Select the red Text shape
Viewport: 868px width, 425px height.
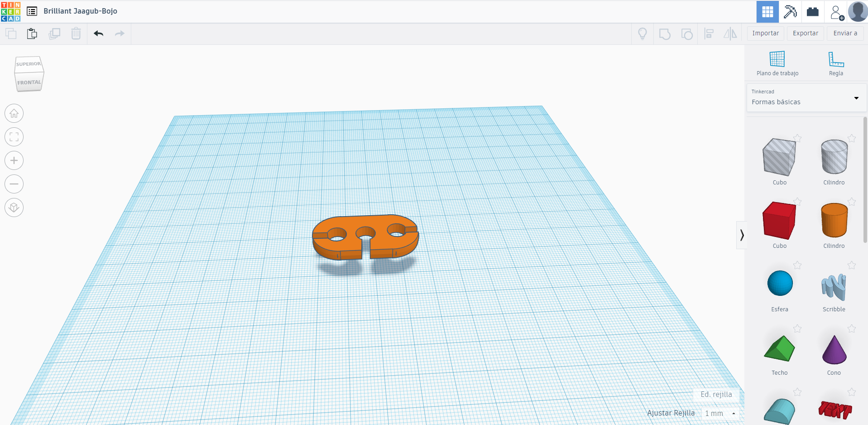[x=835, y=410]
